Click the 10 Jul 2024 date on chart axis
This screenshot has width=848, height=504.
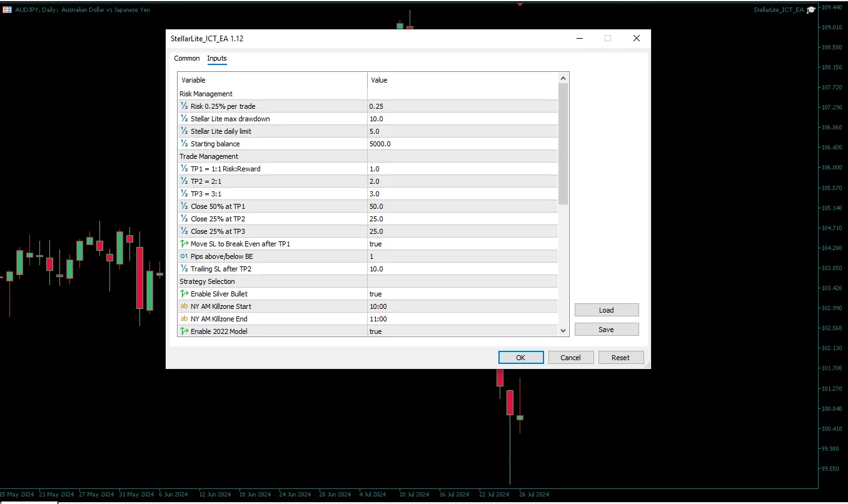pyautogui.click(x=413, y=494)
